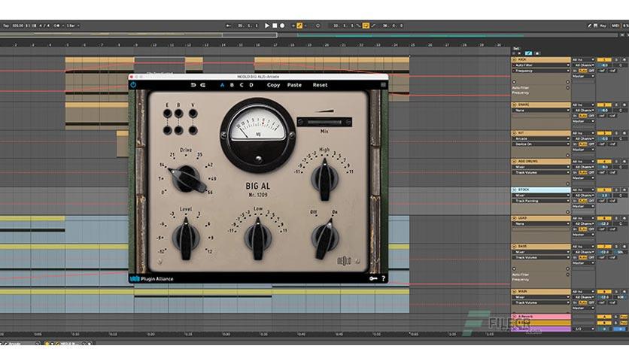Viewport: 629px width, 364px height.
Task: Click the Drive knob
Action: point(187,179)
